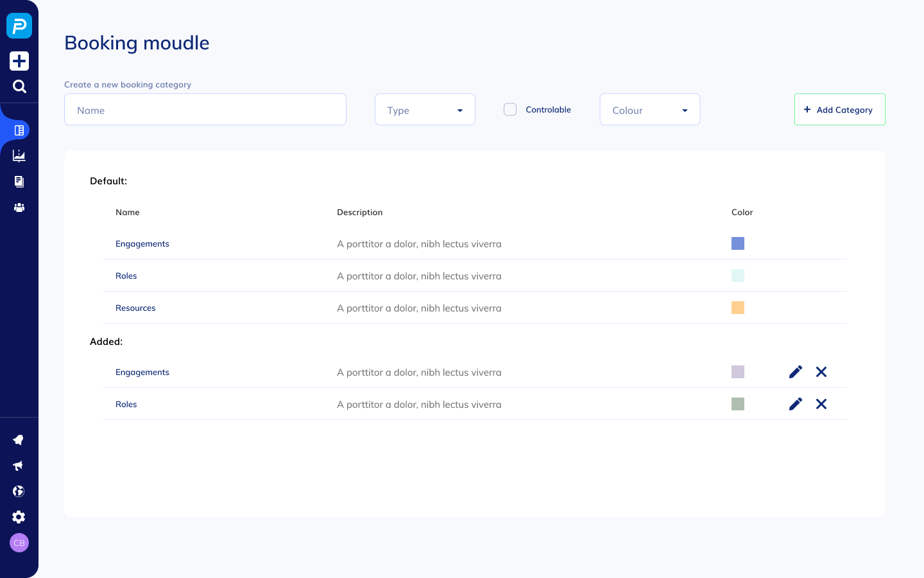Open the default Resources category link
Screen dimensions: 924x578
pos(135,308)
